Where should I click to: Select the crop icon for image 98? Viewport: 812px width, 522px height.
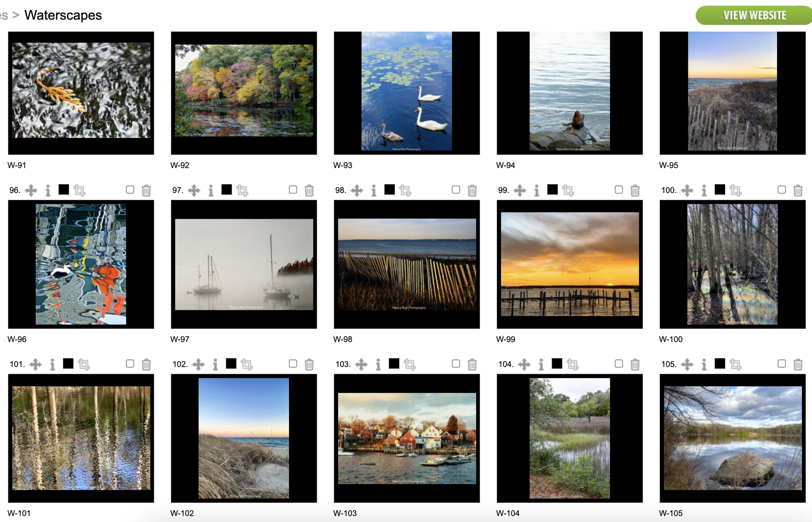pos(405,190)
